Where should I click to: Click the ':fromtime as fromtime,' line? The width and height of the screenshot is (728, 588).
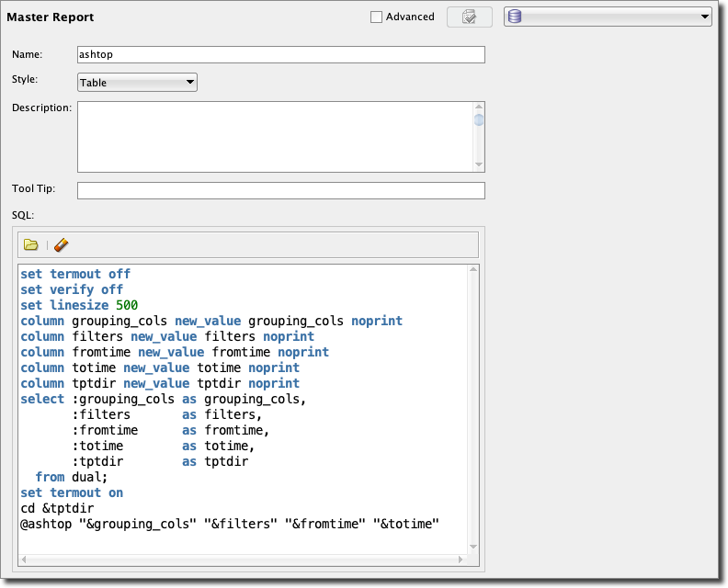(170, 430)
